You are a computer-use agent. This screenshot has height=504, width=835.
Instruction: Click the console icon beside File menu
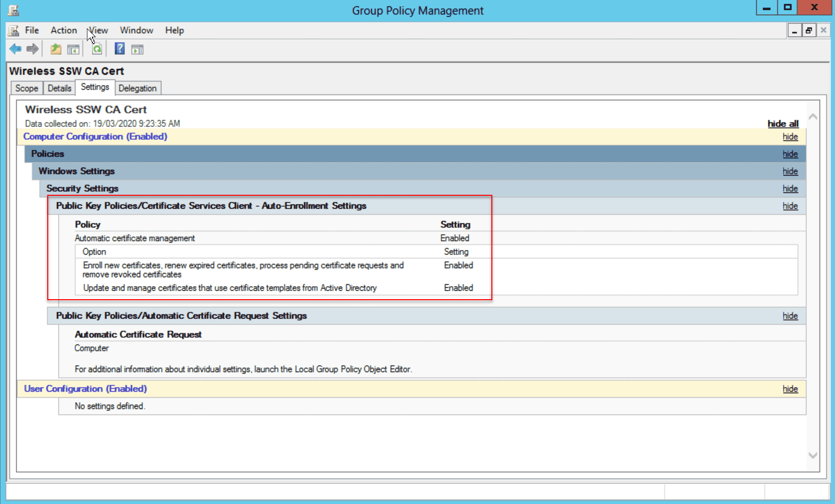[14, 31]
